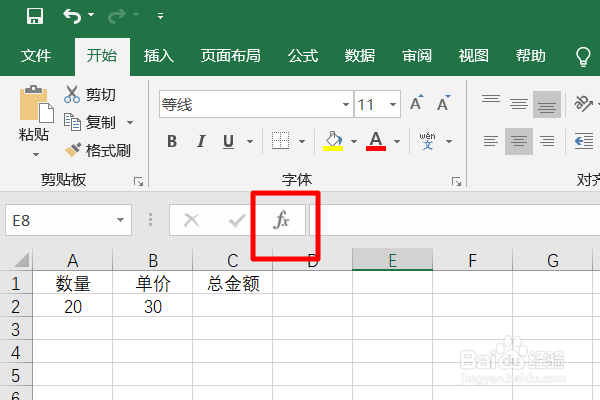Expand the font name dropdown list
Viewport: 600px width, 400px height.
(x=346, y=104)
